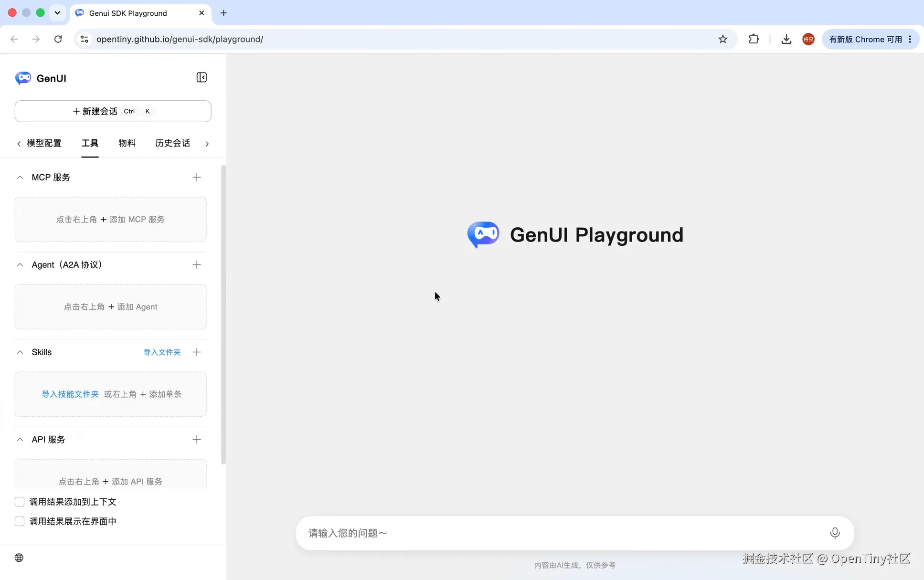Click the 新建会话 button
The height and width of the screenshot is (580, 924).
113,111
